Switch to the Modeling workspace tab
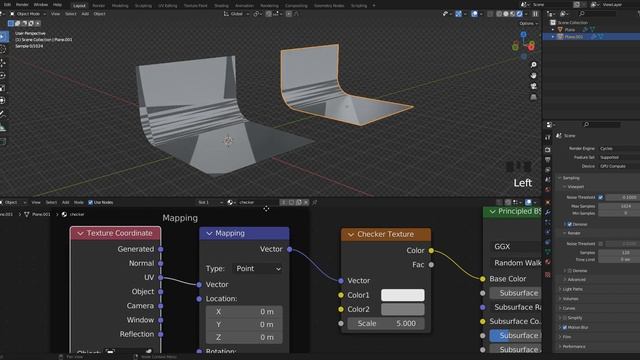This screenshot has width=640, height=360. [120, 6]
